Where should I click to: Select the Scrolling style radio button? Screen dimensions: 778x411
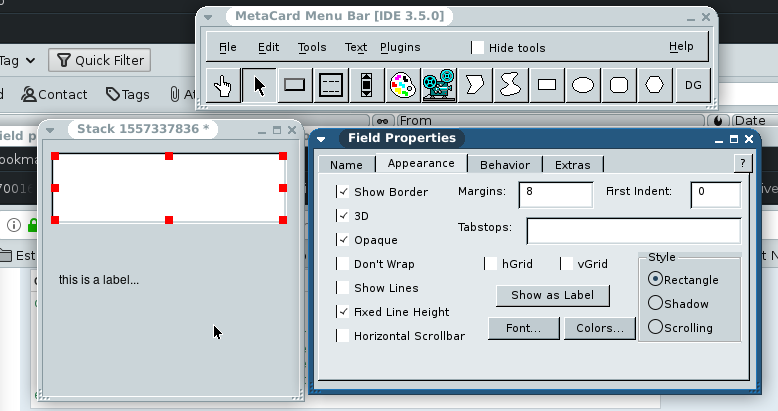655,327
